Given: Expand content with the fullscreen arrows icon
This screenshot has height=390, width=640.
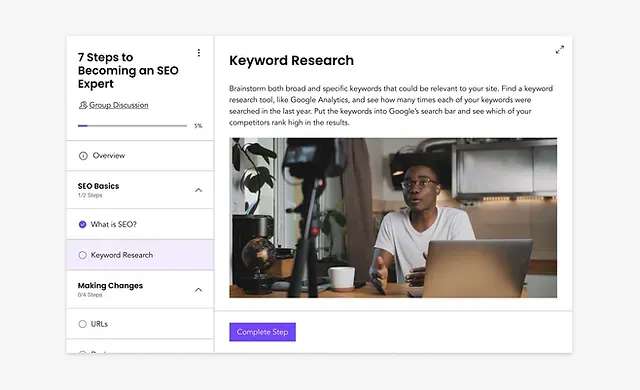Looking at the screenshot, I should (560, 50).
